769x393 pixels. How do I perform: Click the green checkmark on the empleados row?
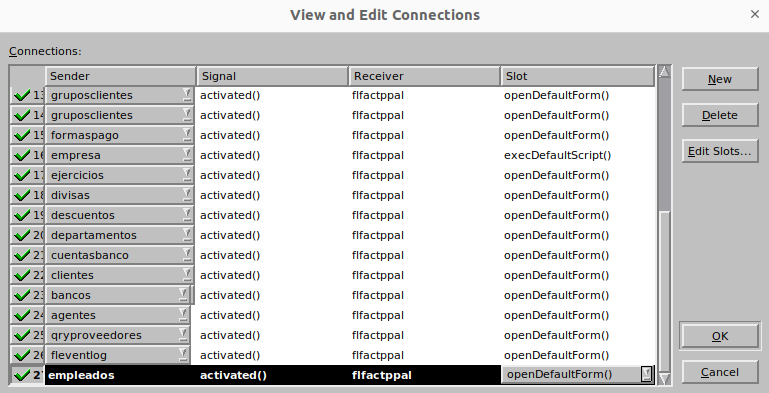pyautogui.click(x=22, y=375)
